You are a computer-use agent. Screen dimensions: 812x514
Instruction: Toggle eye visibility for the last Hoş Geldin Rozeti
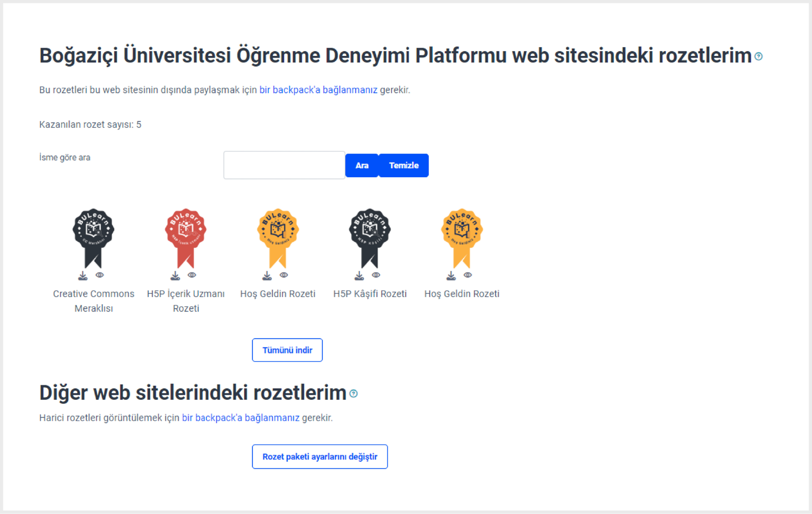point(468,275)
